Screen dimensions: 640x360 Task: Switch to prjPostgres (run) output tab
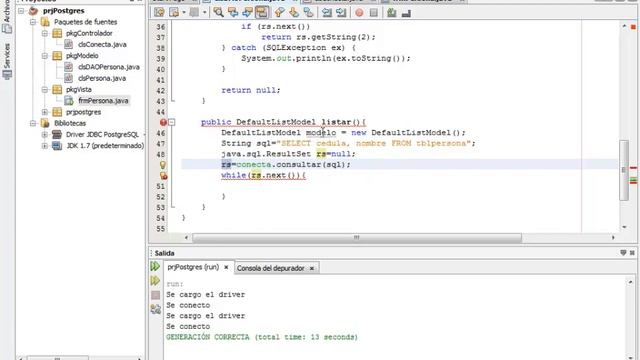193,267
